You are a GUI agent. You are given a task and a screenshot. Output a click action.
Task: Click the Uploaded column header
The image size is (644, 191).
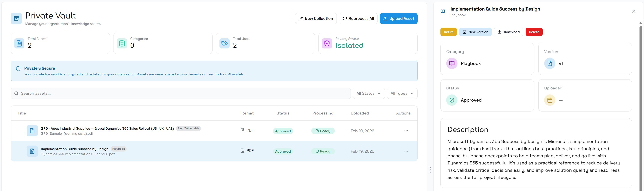(x=360, y=113)
